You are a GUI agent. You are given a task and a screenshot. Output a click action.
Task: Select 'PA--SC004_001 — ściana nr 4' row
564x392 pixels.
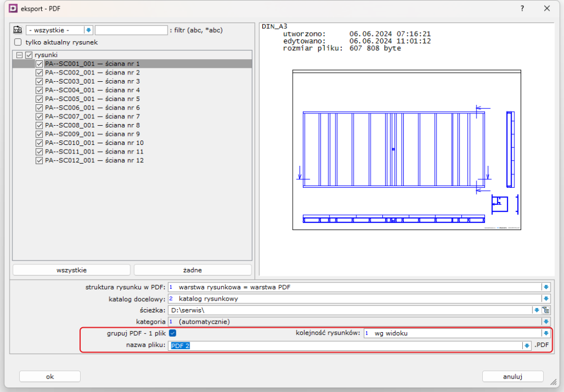(x=133, y=90)
